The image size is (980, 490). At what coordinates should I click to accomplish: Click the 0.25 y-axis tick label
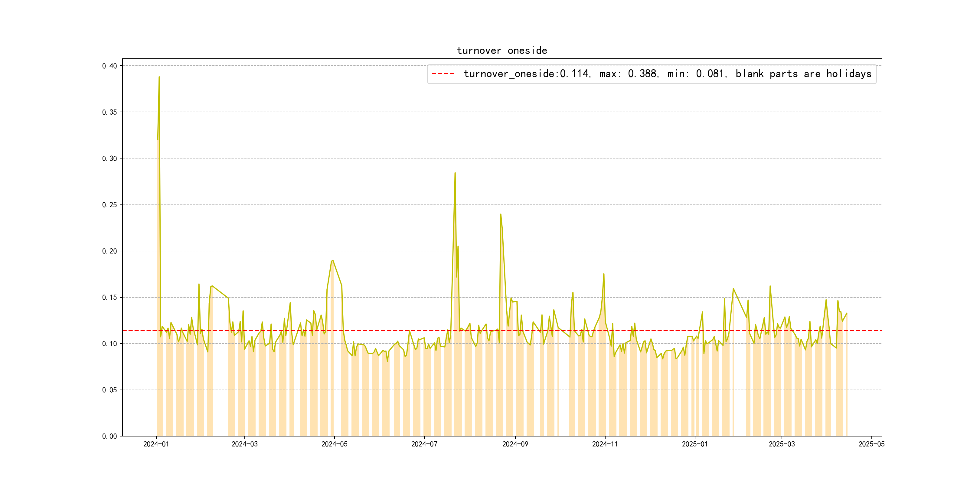[x=109, y=205]
